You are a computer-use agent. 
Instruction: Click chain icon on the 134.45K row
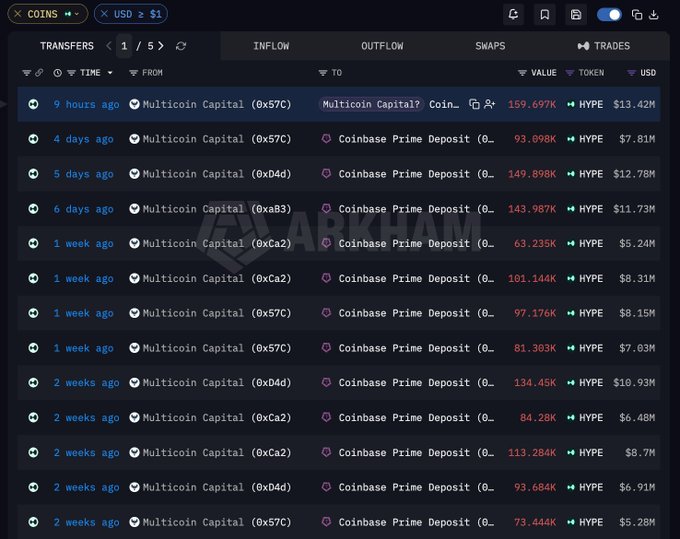pyautogui.click(x=33, y=382)
